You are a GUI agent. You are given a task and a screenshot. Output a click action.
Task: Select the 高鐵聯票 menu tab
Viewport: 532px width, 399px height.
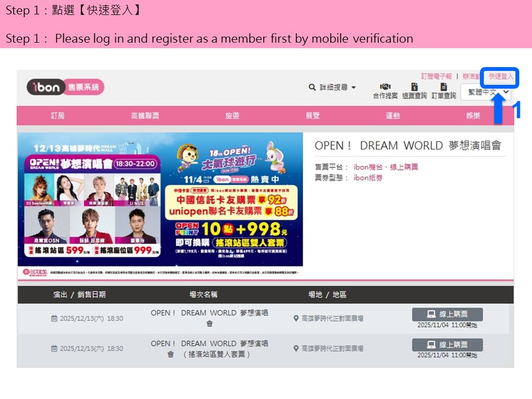pyautogui.click(x=145, y=116)
